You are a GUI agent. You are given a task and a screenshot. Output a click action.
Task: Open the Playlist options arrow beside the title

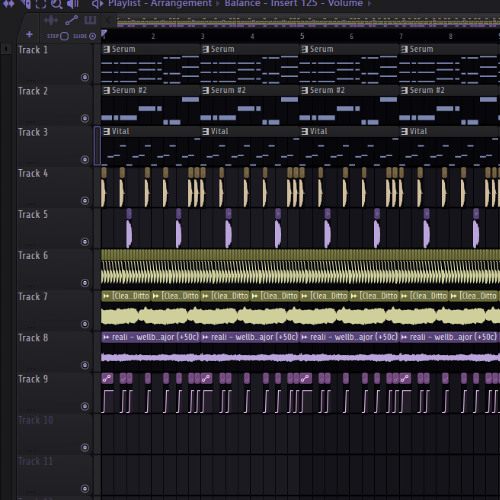pos(97,4)
